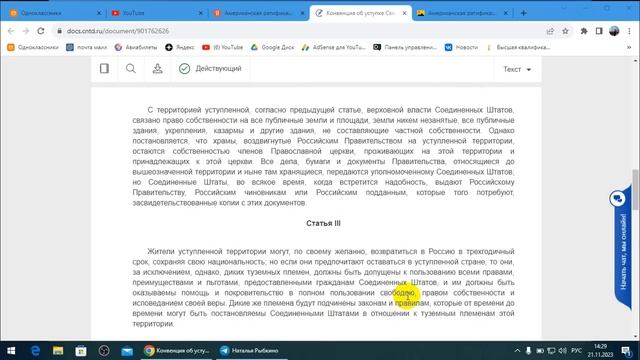Launch Edge from the taskbar
The height and width of the screenshot is (360, 640).
coord(36,351)
